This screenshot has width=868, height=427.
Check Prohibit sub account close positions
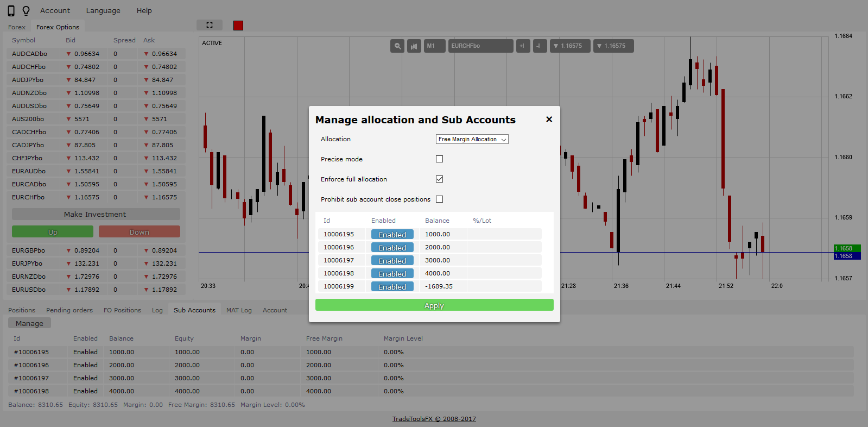click(439, 199)
